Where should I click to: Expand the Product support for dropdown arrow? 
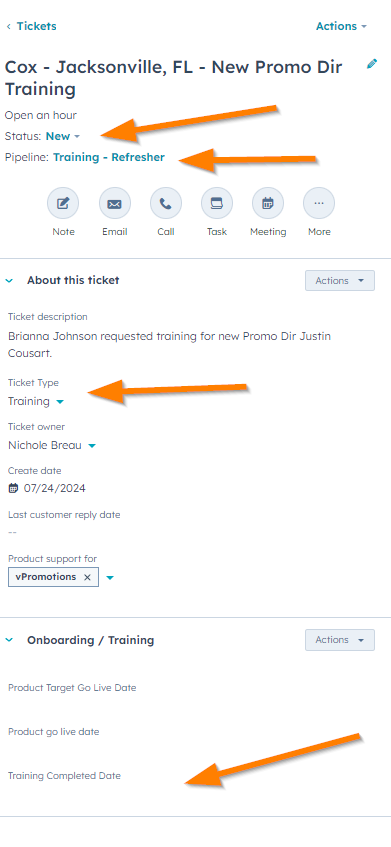(x=110, y=577)
